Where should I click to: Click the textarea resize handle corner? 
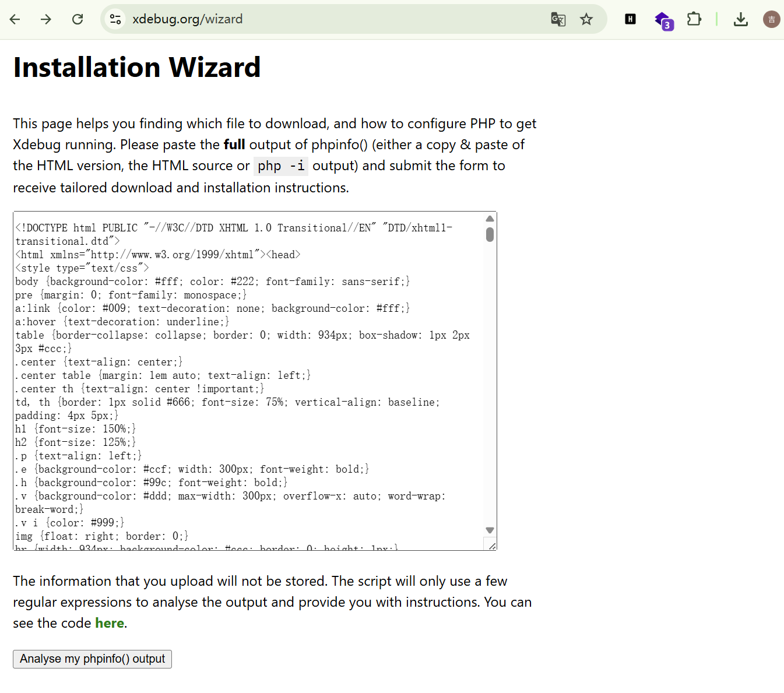pyautogui.click(x=491, y=546)
